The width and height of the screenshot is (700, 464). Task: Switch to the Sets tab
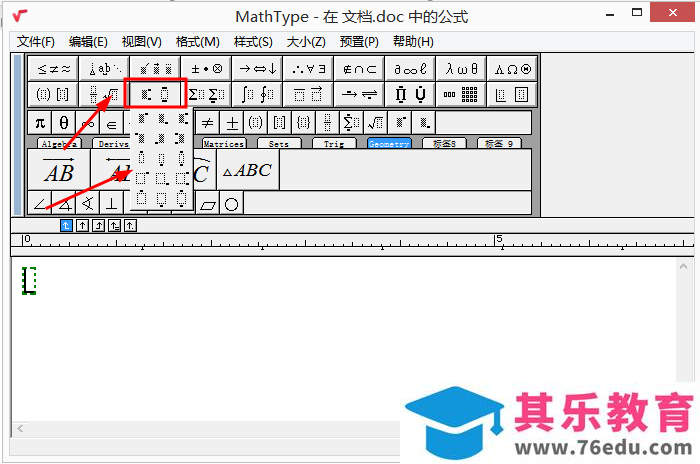click(279, 143)
